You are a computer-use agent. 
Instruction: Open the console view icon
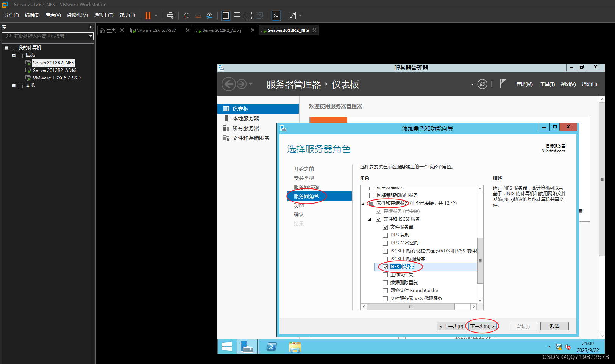[276, 16]
